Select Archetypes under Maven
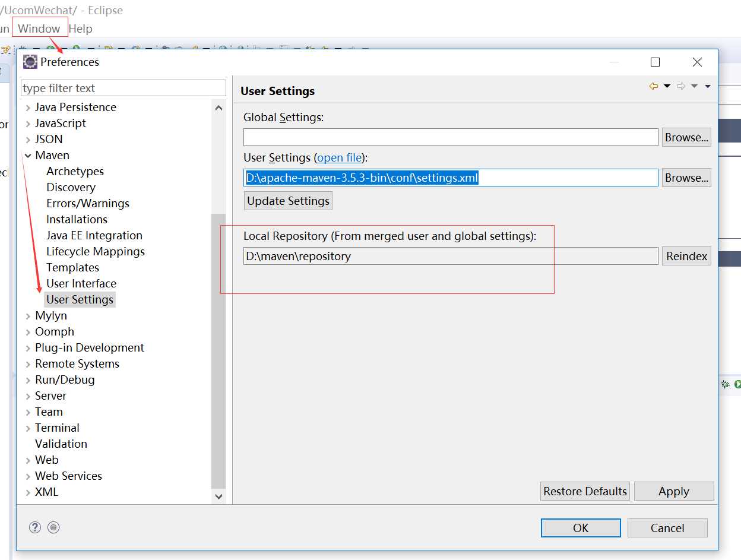Screen dimensions: 741x560 tap(75, 171)
